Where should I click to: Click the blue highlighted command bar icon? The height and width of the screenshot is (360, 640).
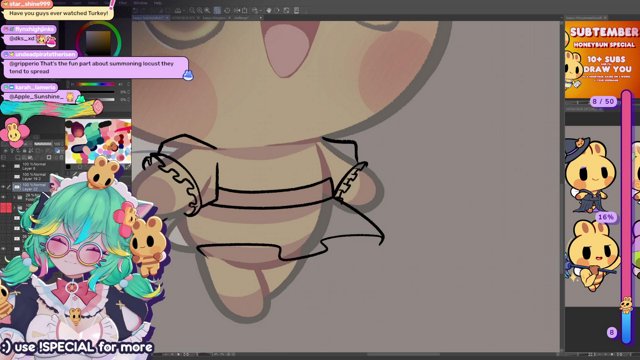pos(218,10)
